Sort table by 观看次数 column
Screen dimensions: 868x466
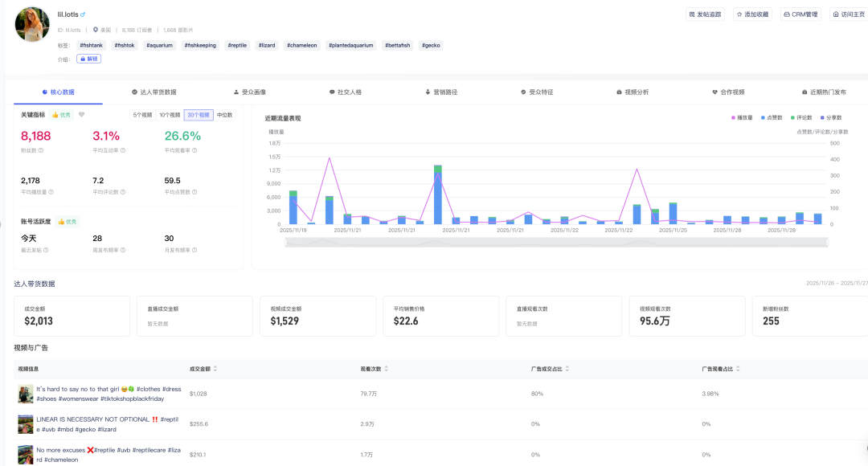point(386,369)
